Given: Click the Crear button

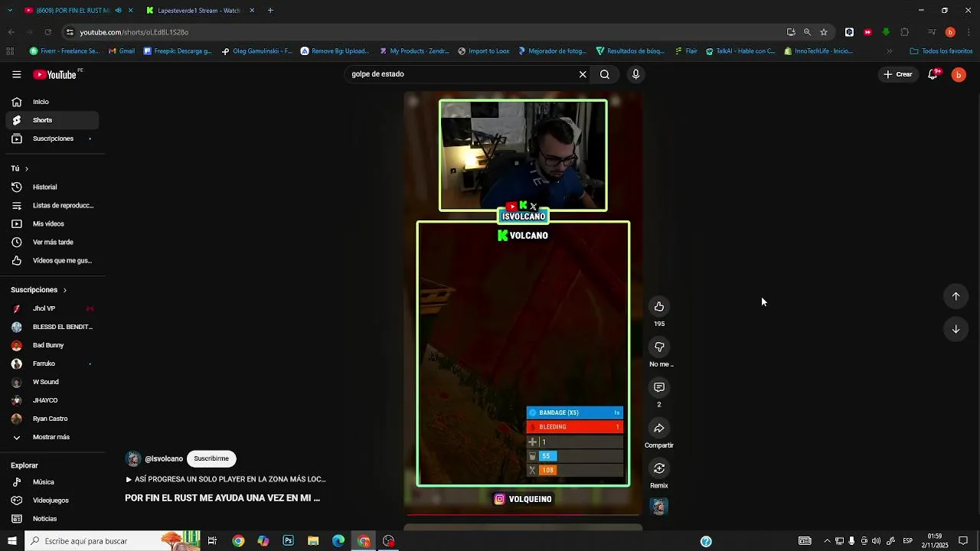Looking at the screenshot, I should [x=898, y=74].
